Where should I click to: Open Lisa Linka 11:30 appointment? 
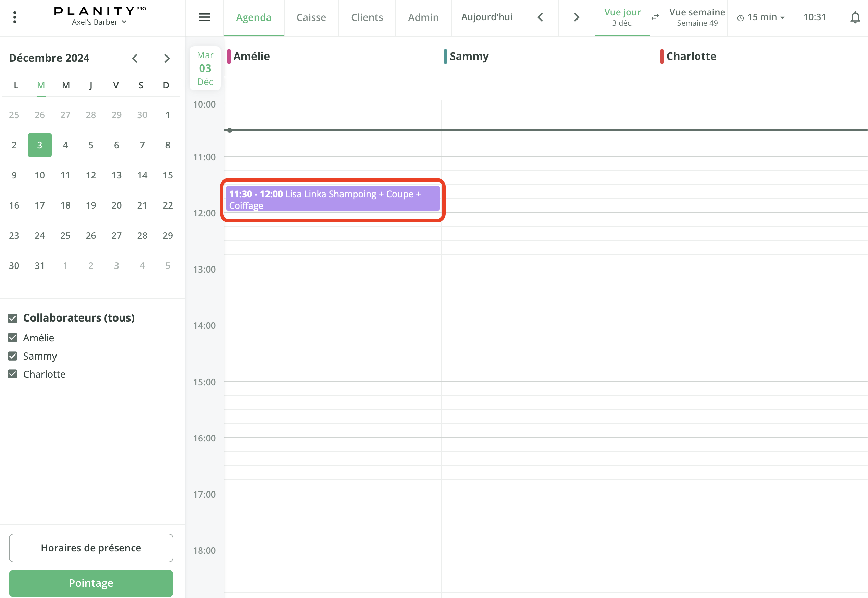click(x=332, y=199)
